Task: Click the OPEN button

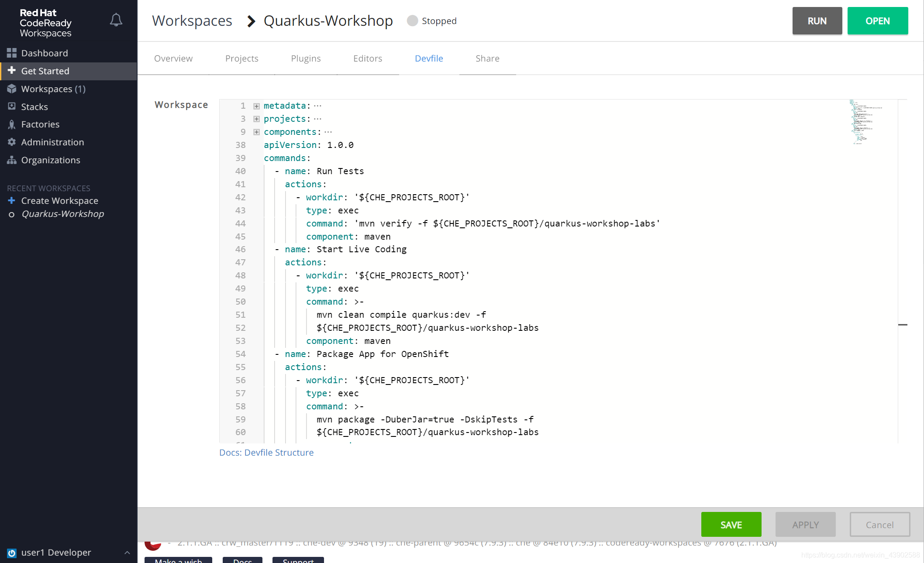Action: [x=878, y=21]
